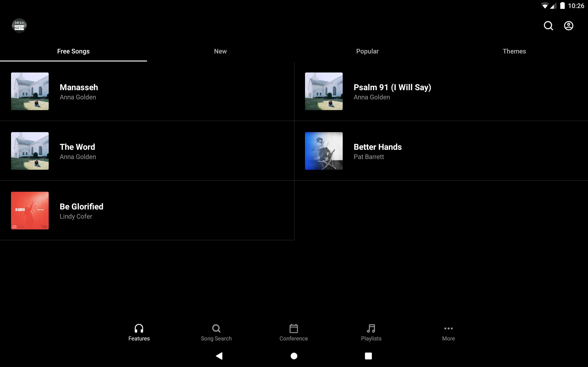Image resolution: width=588 pixels, height=367 pixels.
Task: Open Psalm 91 (I Will Say) song
Action: coord(392,91)
